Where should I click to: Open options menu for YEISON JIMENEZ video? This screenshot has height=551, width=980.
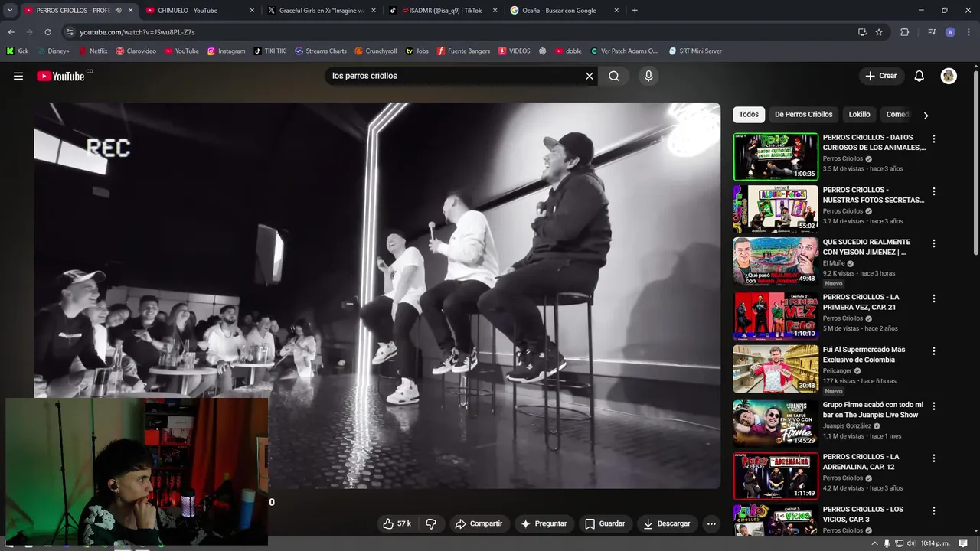[x=933, y=243]
